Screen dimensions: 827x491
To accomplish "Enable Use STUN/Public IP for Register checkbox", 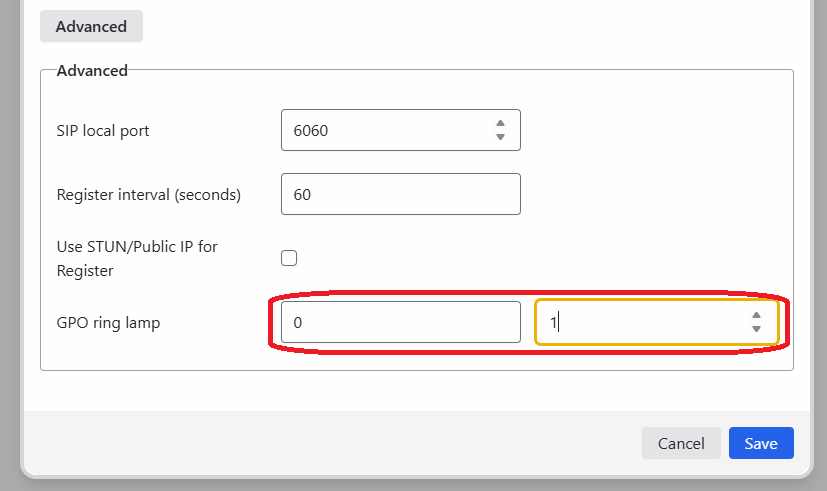I will (289, 258).
